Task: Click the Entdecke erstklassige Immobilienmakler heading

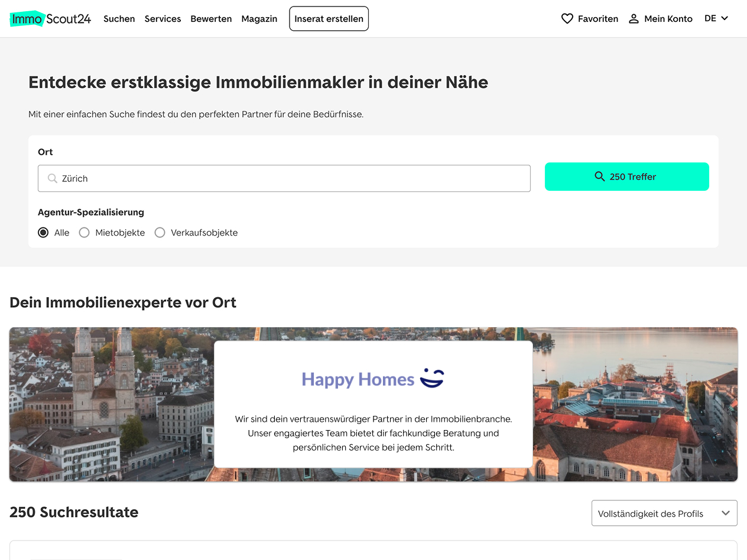Action: pyautogui.click(x=258, y=82)
